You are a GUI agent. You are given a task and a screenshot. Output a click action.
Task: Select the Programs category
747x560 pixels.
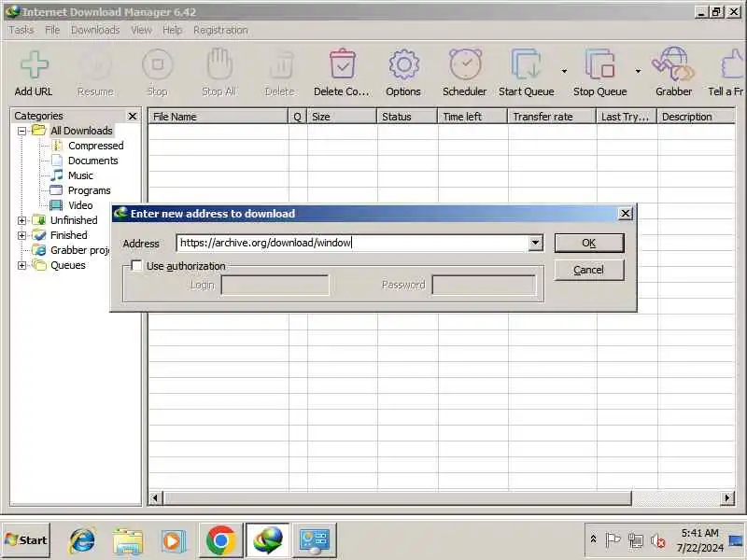click(89, 190)
